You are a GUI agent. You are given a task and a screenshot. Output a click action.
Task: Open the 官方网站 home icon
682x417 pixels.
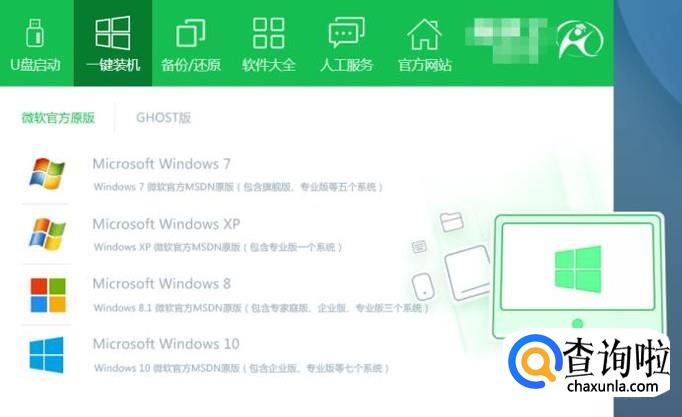[424, 34]
